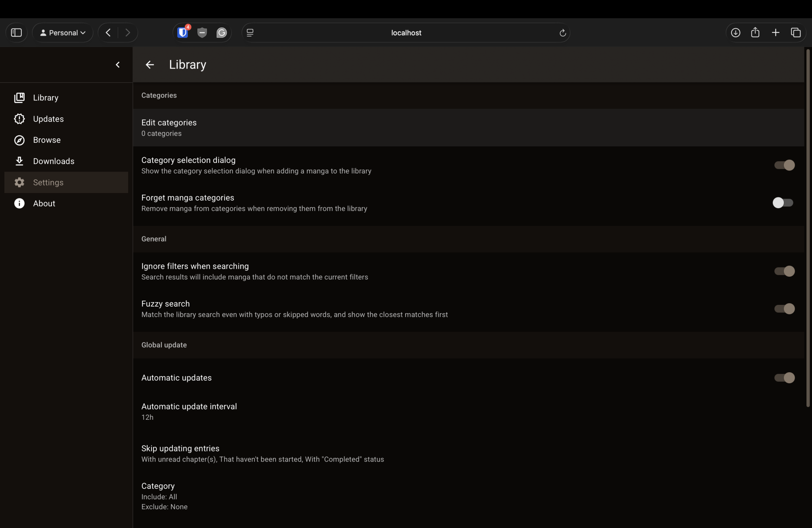The height and width of the screenshot is (528, 812).
Task: Open a new browser tab
Action: click(x=776, y=33)
